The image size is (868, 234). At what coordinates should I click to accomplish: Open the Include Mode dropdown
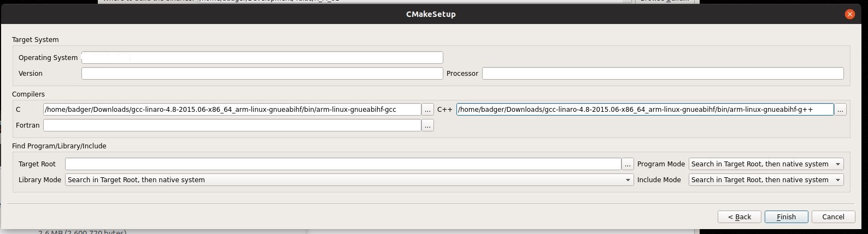[x=766, y=180]
